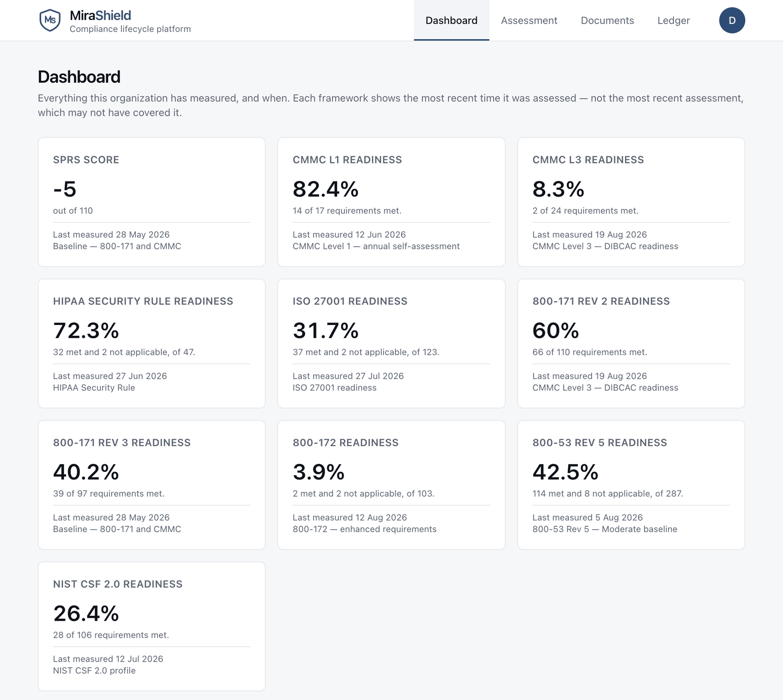Screen dimensions: 783x700
Task: Click "2 of 24 requirements met." text
Action: pyautogui.click(x=585, y=211)
